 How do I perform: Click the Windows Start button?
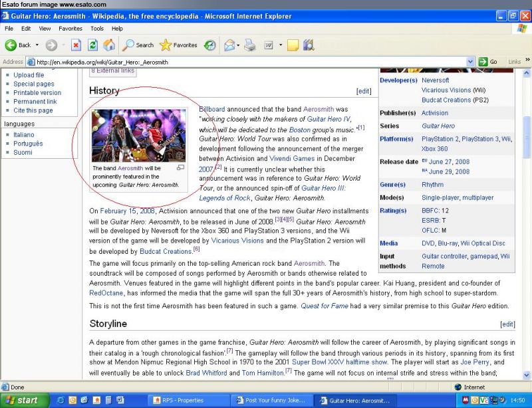pyautogui.click(x=25, y=400)
